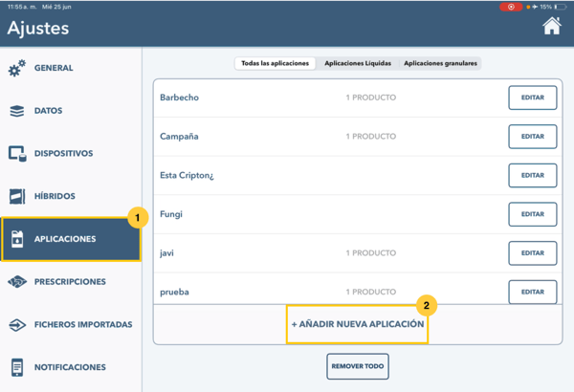
Task: Click the Prescripciones map icon
Action: coord(17,281)
